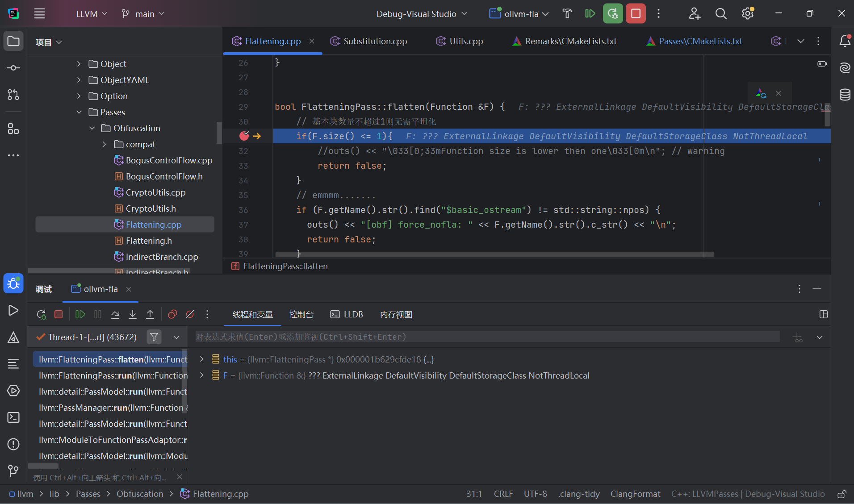The height and width of the screenshot is (504, 854).
Task: Close the Flattening.cpp tab
Action: (x=312, y=41)
